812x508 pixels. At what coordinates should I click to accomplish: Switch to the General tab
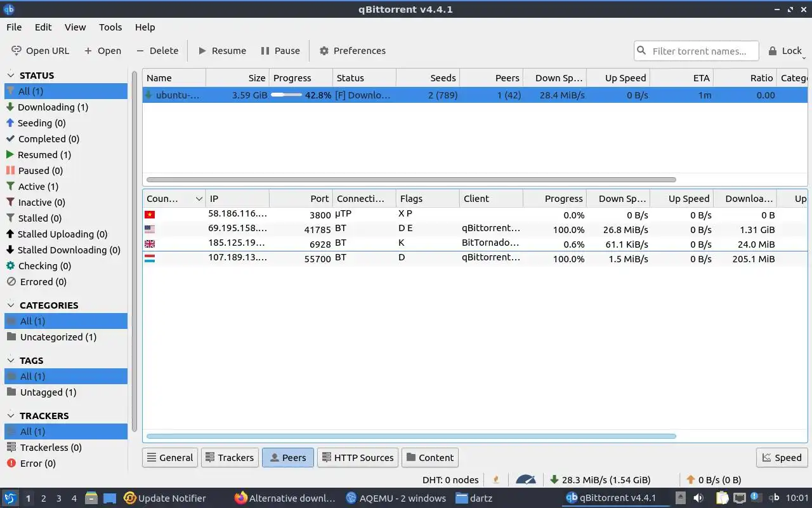click(171, 457)
